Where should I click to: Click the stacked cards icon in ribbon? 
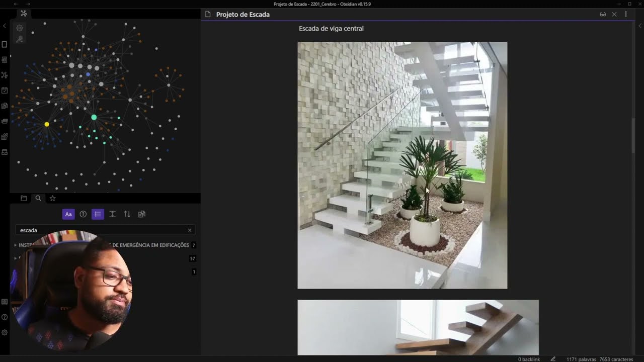(x=5, y=121)
